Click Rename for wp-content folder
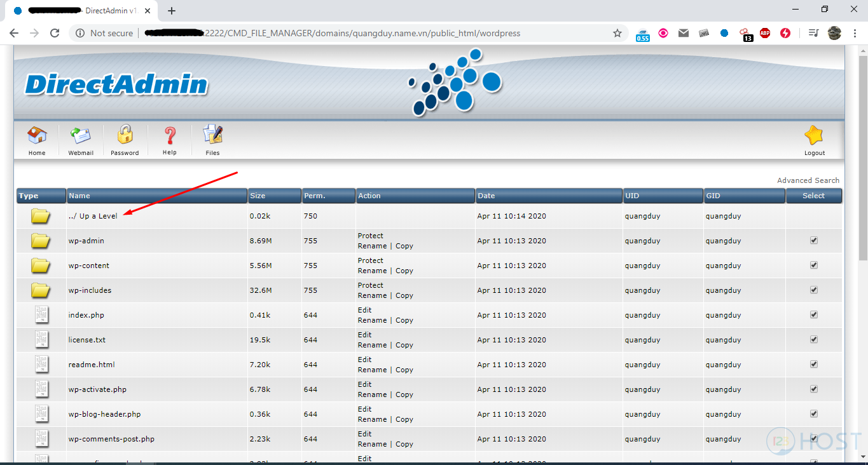This screenshot has height=465, width=868. (373, 271)
